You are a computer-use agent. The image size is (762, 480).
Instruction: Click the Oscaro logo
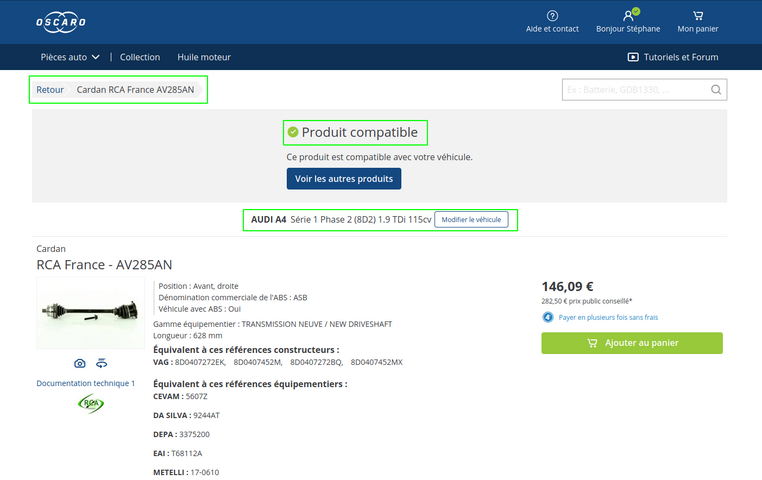[61, 22]
